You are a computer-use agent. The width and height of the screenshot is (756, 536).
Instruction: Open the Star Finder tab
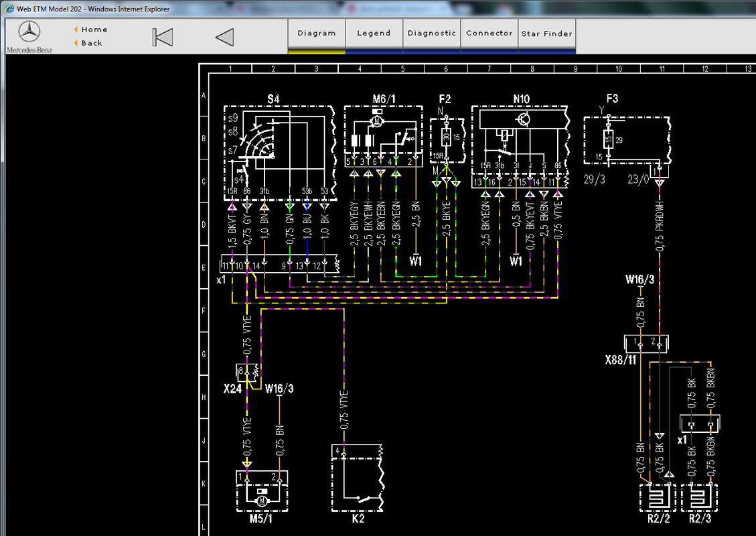(x=547, y=33)
